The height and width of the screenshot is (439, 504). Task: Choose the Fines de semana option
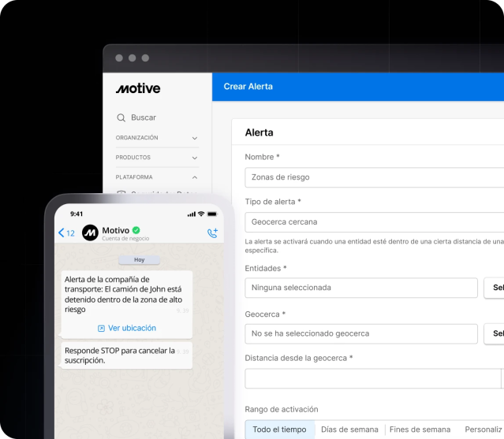pyautogui.click(x=420, y=430)
